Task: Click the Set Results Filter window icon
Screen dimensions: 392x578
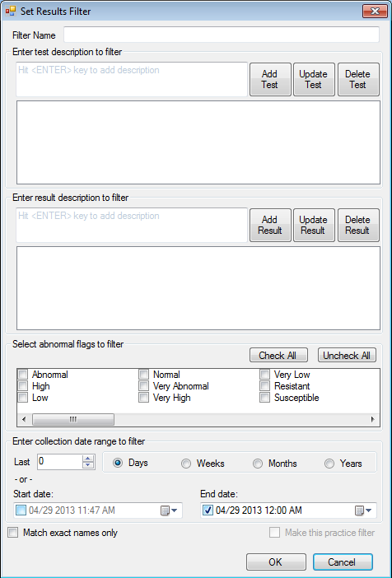Action: pyautogui.click(x=11, y=11)
